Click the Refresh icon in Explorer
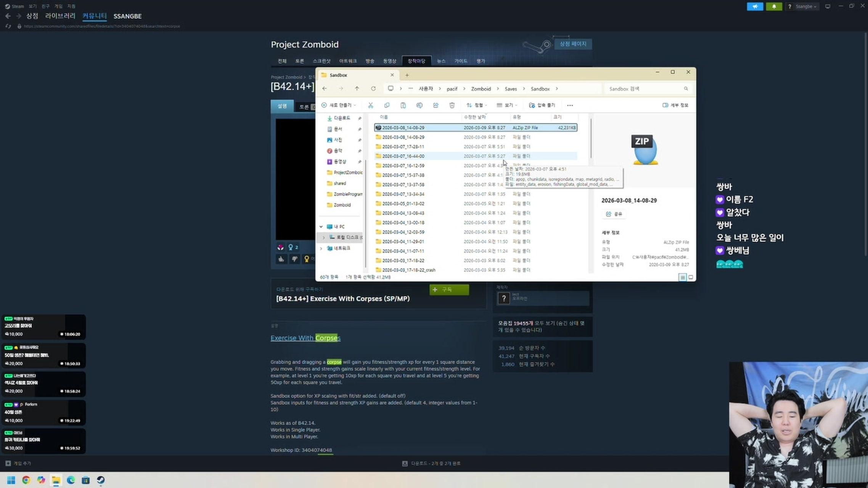 click(x=373, y=88)
